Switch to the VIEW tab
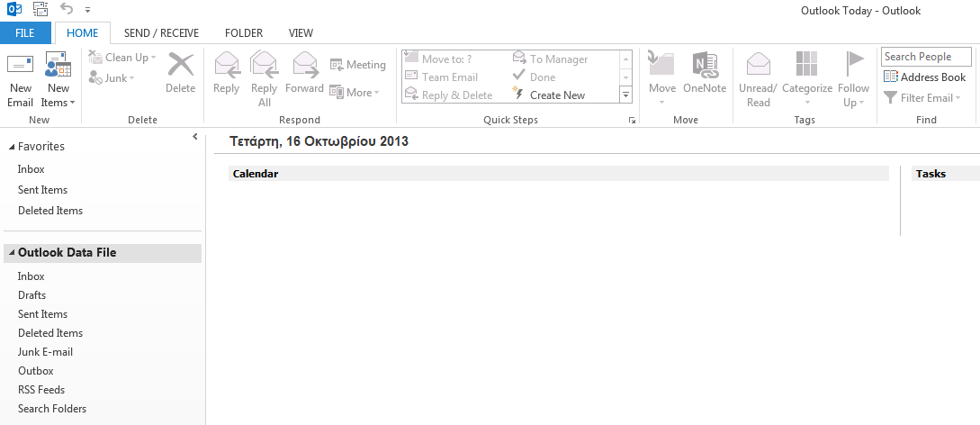The height and width of the screenshot is (425, 980). coord(301,33)
